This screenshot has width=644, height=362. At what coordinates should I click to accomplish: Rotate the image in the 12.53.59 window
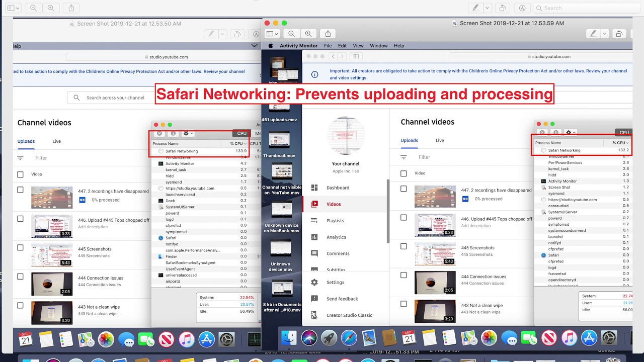click(x=619, y=34)
